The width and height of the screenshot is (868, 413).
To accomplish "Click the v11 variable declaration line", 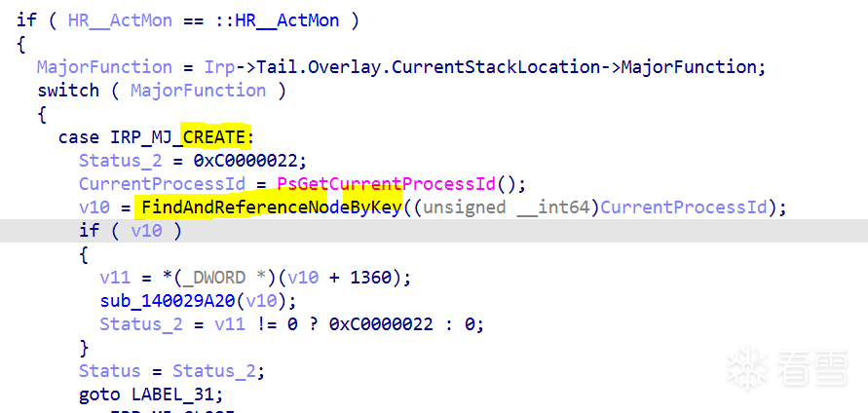I will pos(255,278).
